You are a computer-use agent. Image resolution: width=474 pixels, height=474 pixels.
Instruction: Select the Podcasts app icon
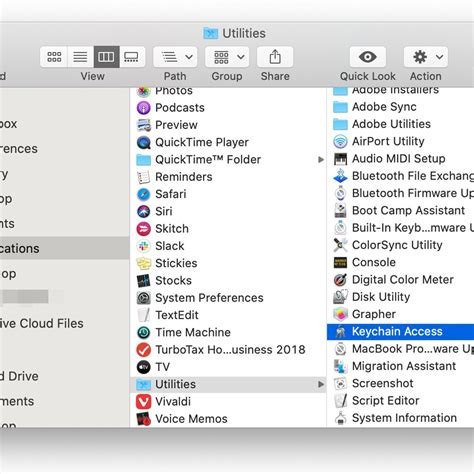click(x=144, y=108)
